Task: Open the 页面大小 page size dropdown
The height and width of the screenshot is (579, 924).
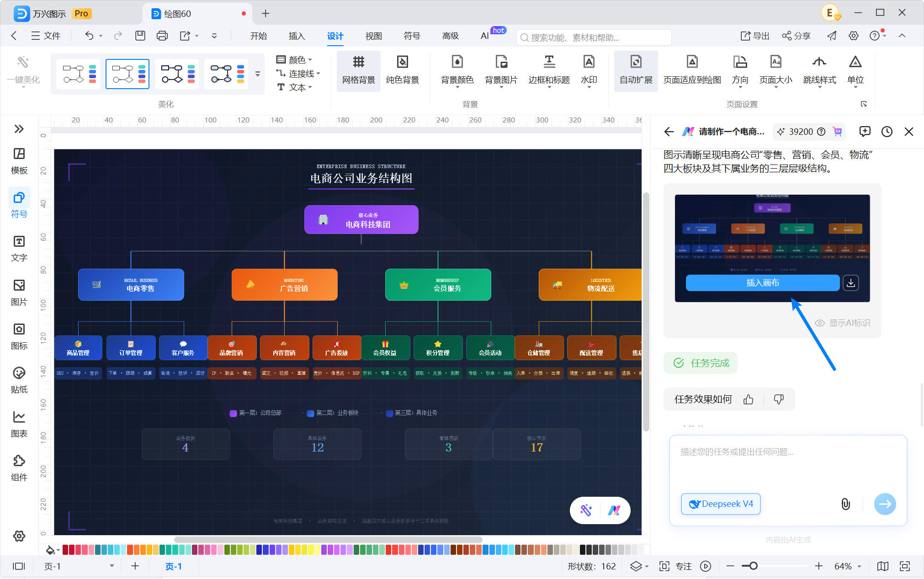Action: coord(775,71)
